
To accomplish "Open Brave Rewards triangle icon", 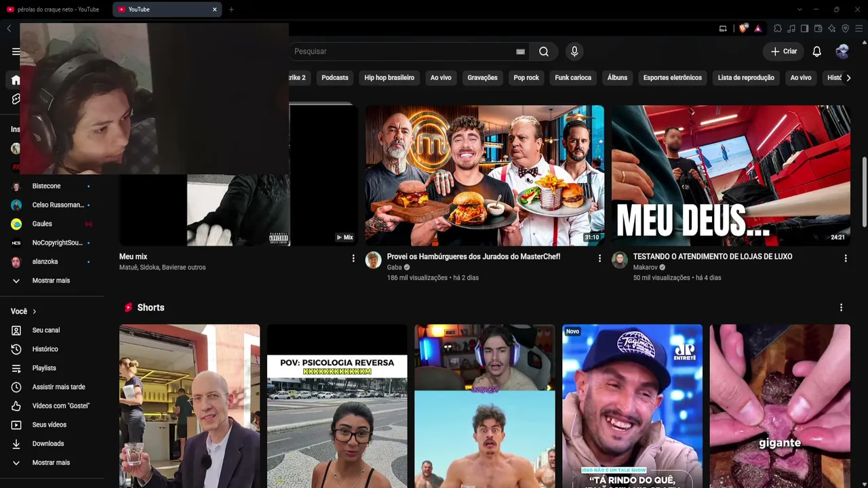I will (x=758, y=28).
